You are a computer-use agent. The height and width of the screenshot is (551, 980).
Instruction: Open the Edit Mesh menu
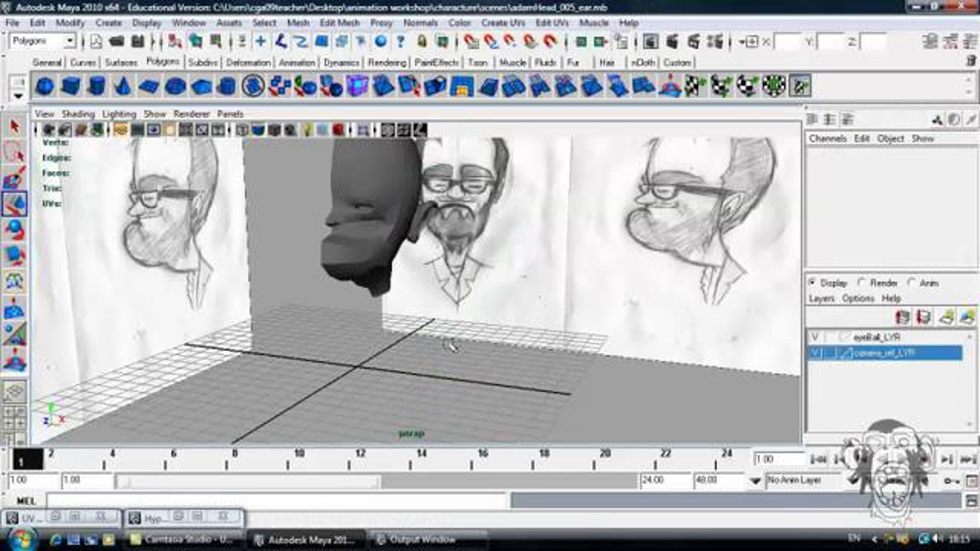click(x=339, y=23)
